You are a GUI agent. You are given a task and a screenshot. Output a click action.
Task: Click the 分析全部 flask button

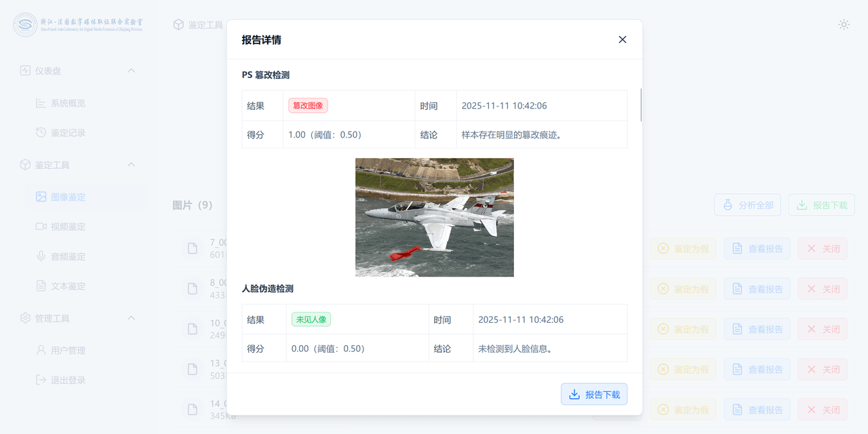click(x=747, y=205)
